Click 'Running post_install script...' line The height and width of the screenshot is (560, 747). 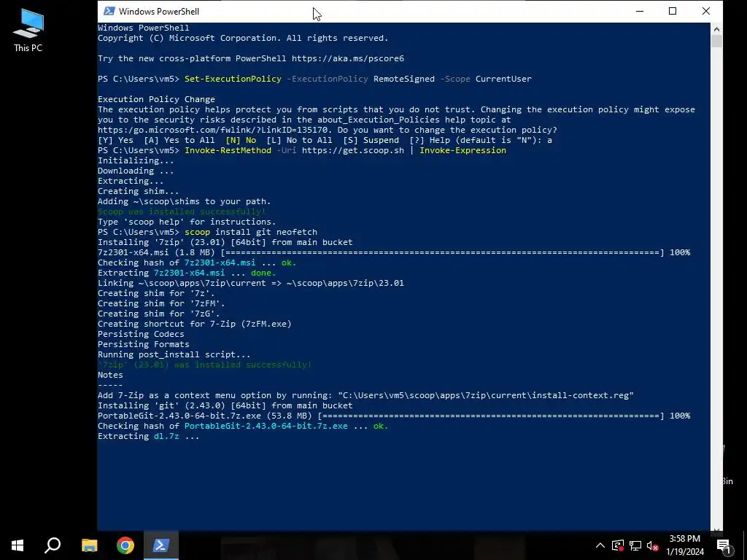pyautogui.click(x=174, y=355)
